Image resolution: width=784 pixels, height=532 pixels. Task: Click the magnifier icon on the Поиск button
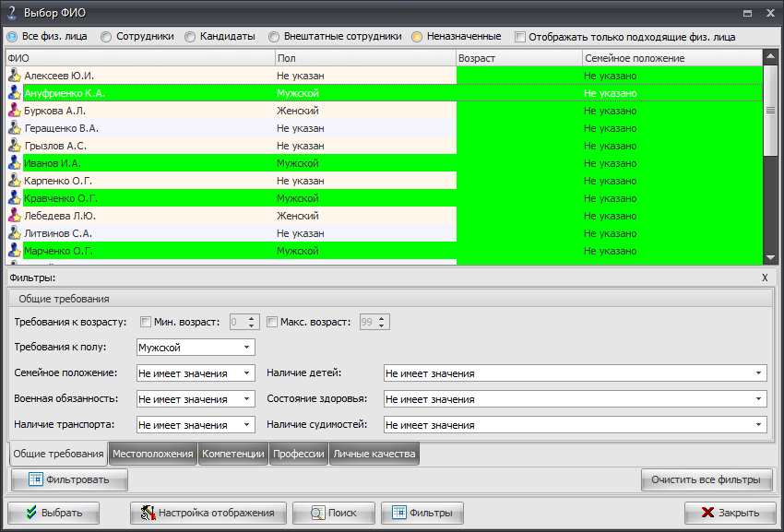coord(317,513)
